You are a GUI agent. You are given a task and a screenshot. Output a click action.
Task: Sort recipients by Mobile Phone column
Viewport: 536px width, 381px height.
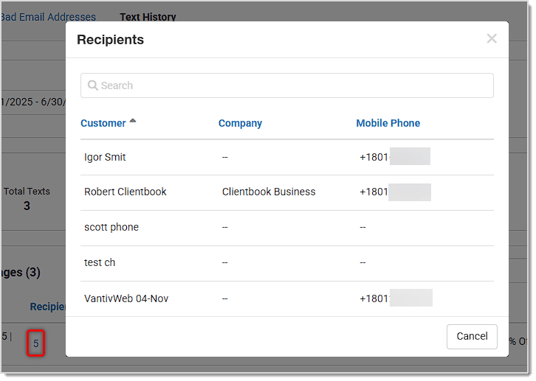pos(390,124)
